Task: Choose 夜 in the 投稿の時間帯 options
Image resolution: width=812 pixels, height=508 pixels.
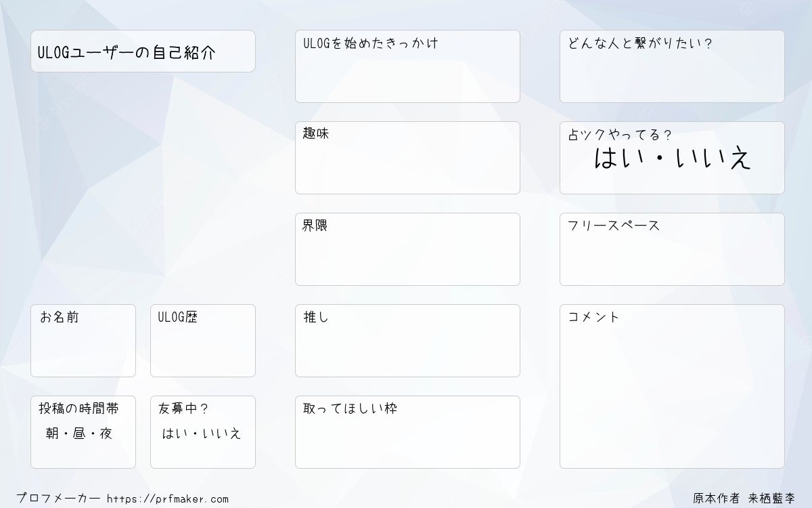Action: [106, 434]
